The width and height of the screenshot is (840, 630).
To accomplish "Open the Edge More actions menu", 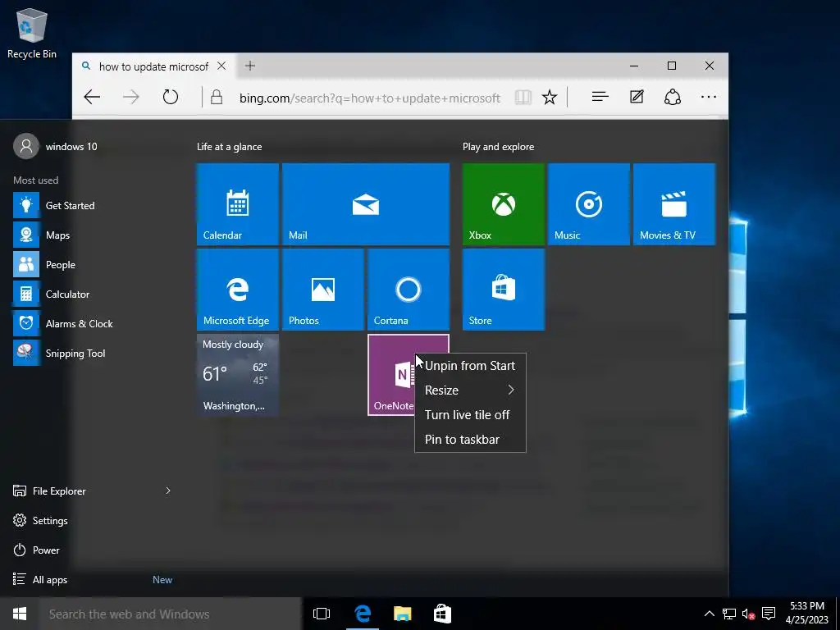I will tap(708, 97).
